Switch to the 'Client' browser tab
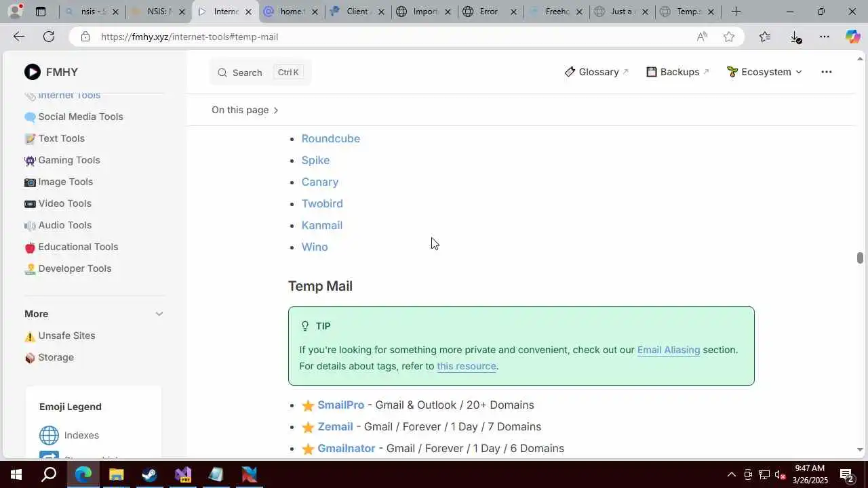 (357, 12)
